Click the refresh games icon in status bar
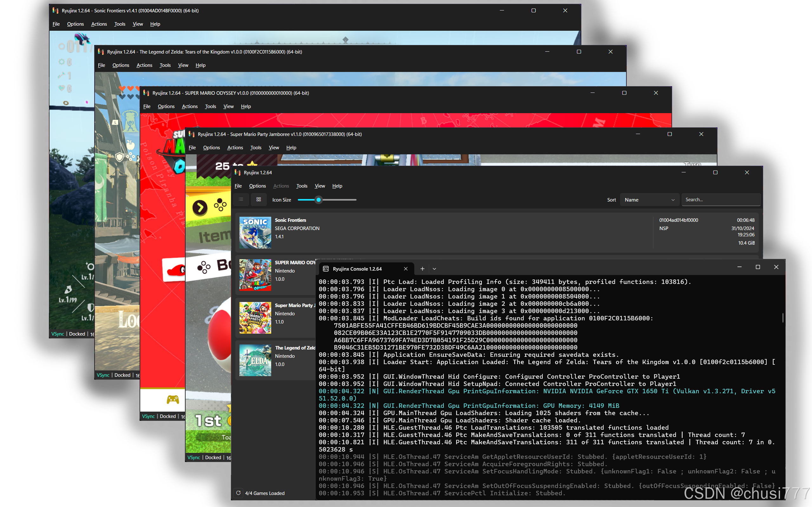This screenshot has width=812, height=507. click(x=238, y=493)
